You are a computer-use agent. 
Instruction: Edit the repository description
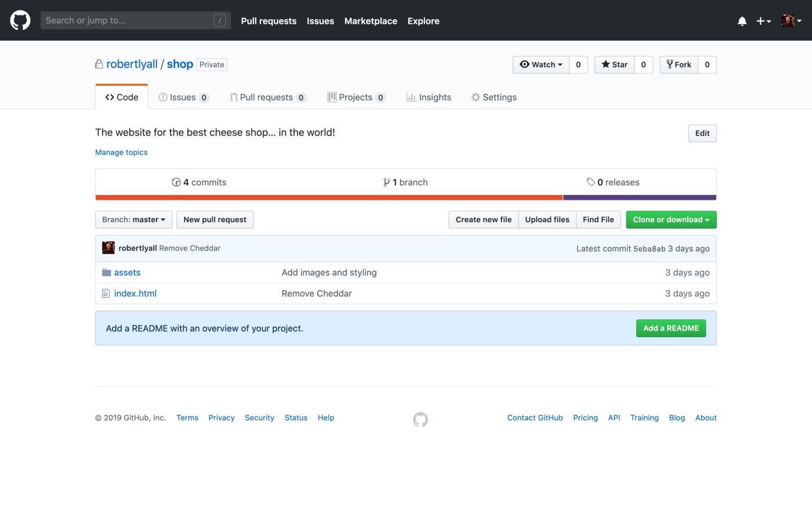point(702,133)
